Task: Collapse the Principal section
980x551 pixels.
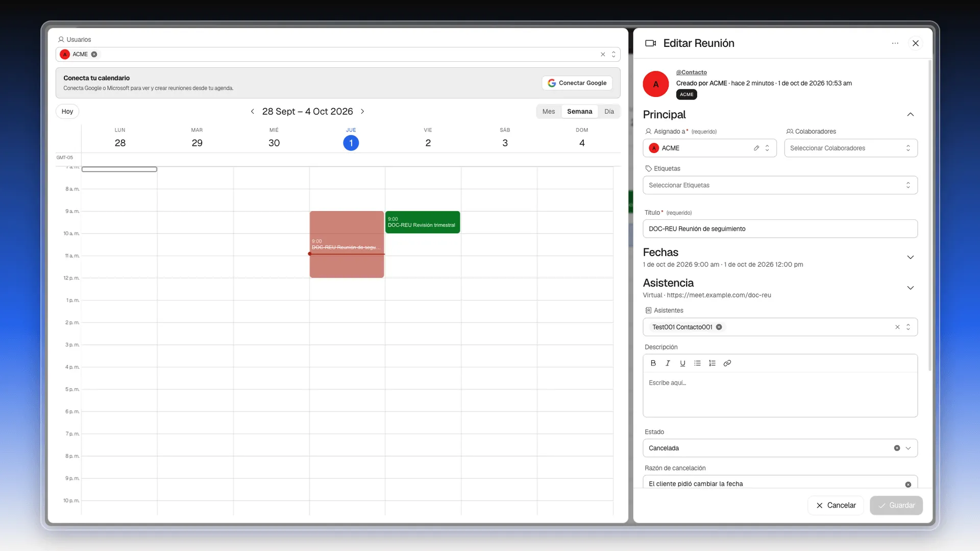Action: (910, 114)
